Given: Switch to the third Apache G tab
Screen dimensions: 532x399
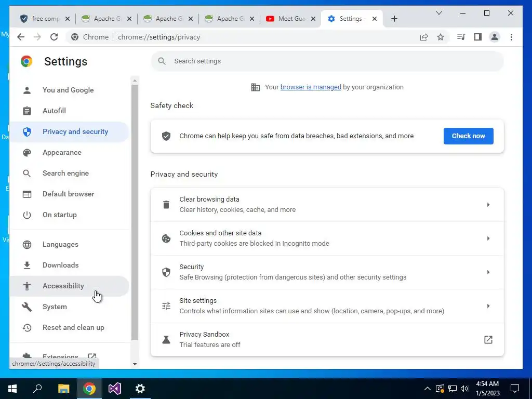Looking at the screenshot, I should (x=229, y=19).
